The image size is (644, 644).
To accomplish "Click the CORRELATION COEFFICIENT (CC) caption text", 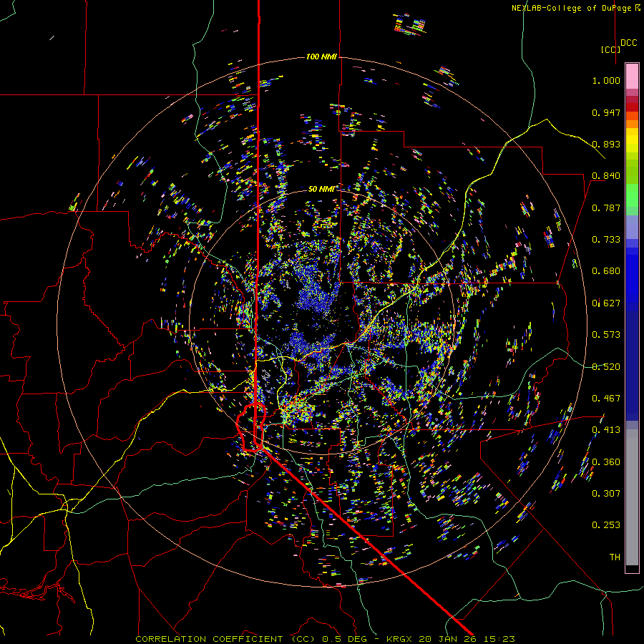I will point(225,639).
